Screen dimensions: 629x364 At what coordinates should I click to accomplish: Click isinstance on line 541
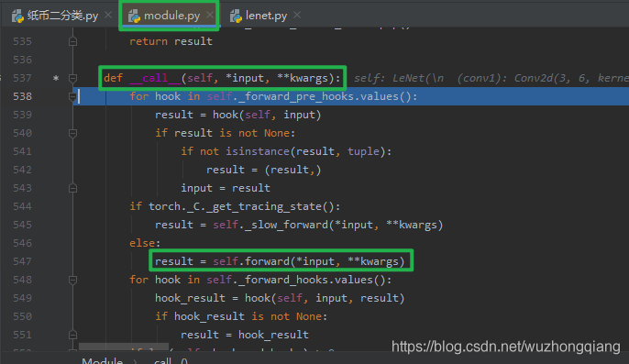tap(257, 151)
